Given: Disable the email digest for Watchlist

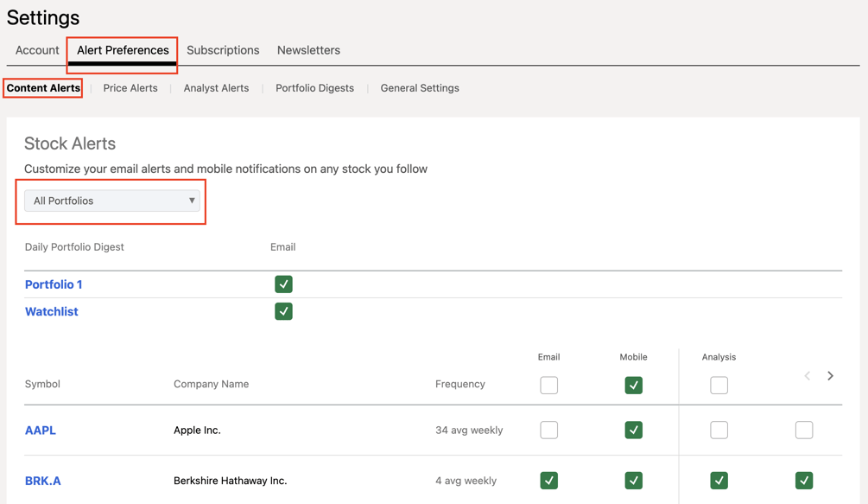Looking at the screenshot, I should point(283,311).
